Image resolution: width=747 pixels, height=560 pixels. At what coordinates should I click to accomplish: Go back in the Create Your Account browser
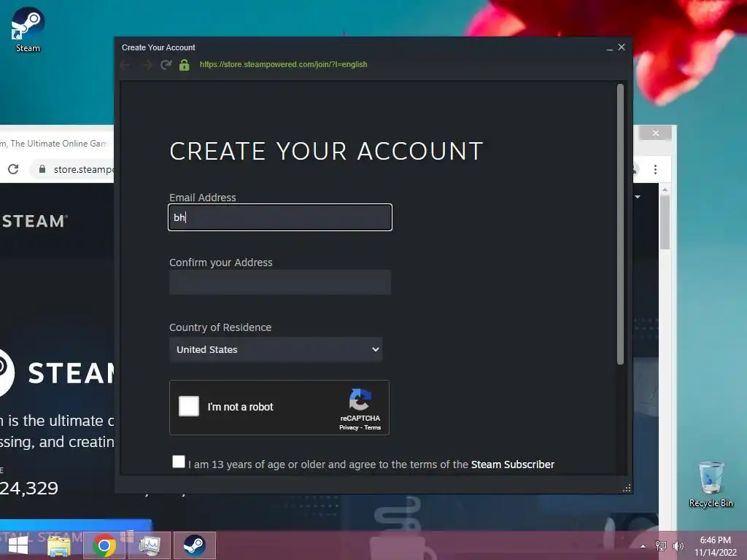pyautogui.click(x=125, y=65)
